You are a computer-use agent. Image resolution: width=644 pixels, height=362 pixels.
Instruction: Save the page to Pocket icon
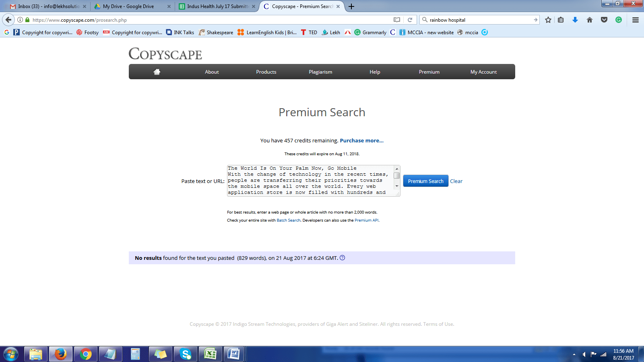604,20
